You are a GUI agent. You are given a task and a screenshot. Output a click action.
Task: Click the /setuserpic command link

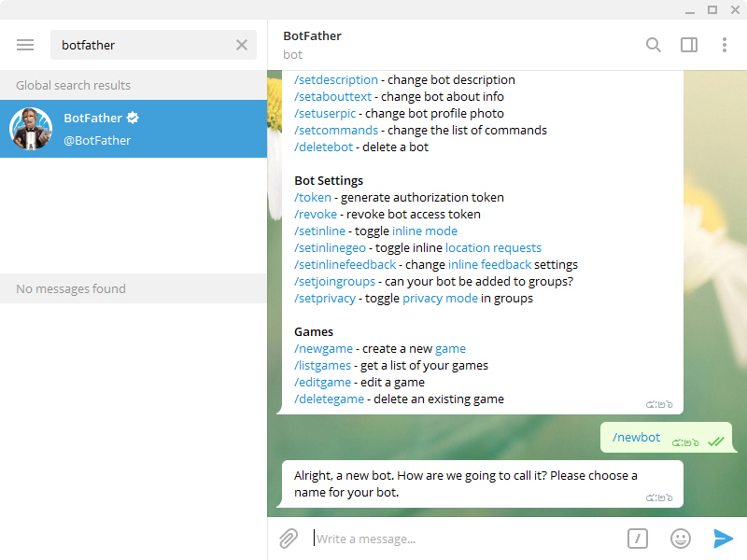[325, 113]
